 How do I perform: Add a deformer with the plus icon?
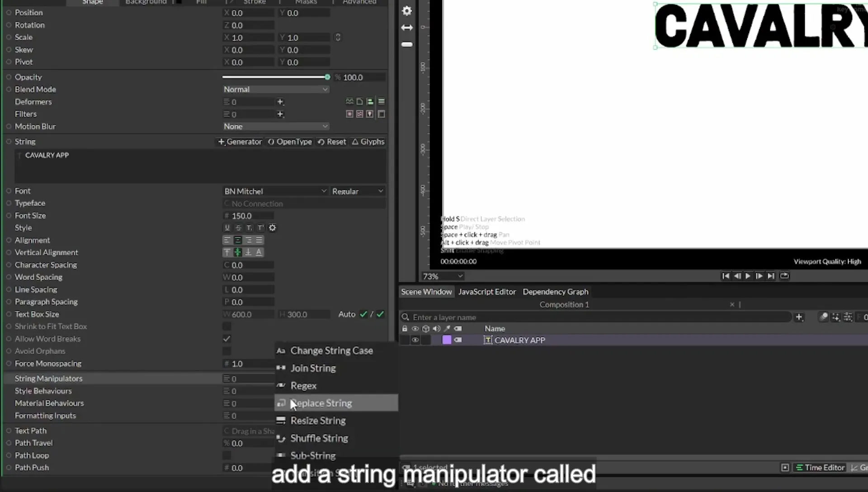(280, 102)
